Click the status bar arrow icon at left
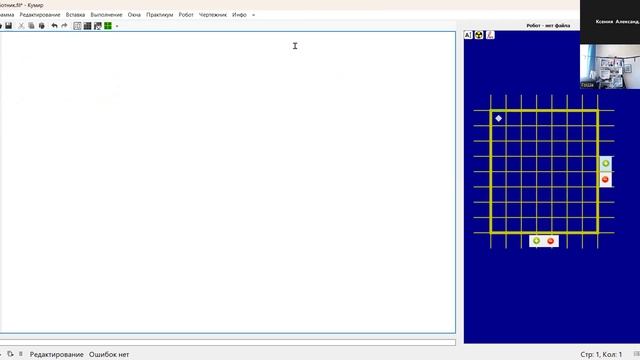This screenshot has height=360, width=640. tap(10, 354)
